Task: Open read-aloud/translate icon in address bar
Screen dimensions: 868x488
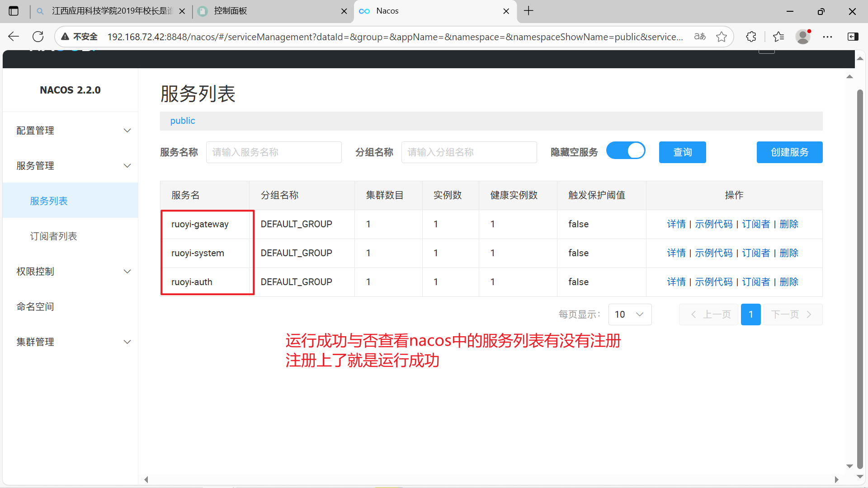Action: pyautogui.click(x=700, y=37)
